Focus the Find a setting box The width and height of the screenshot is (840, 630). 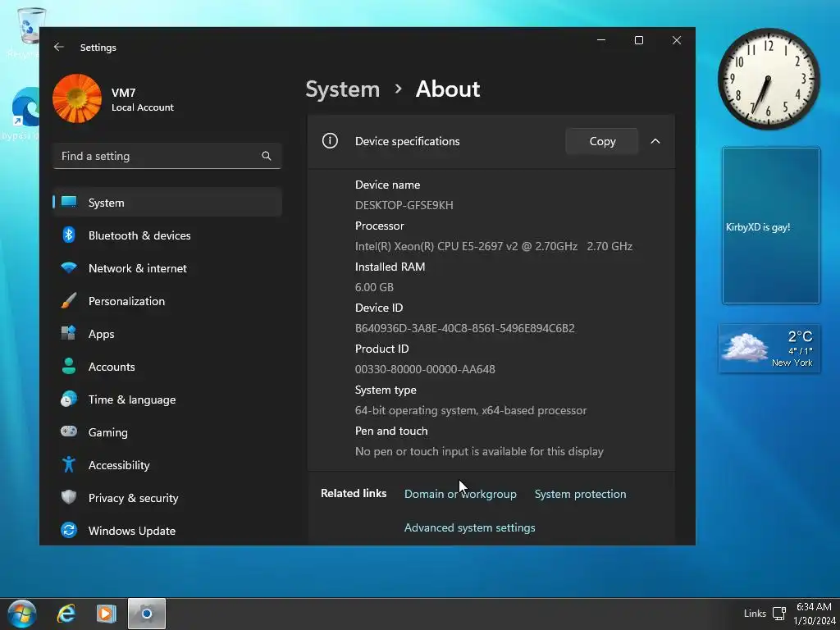pos(167,156)
